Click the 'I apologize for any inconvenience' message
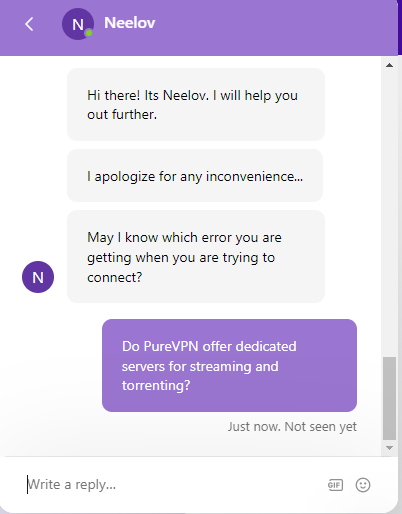The height and width of the screenshot is (514, 402). point(195,176)
